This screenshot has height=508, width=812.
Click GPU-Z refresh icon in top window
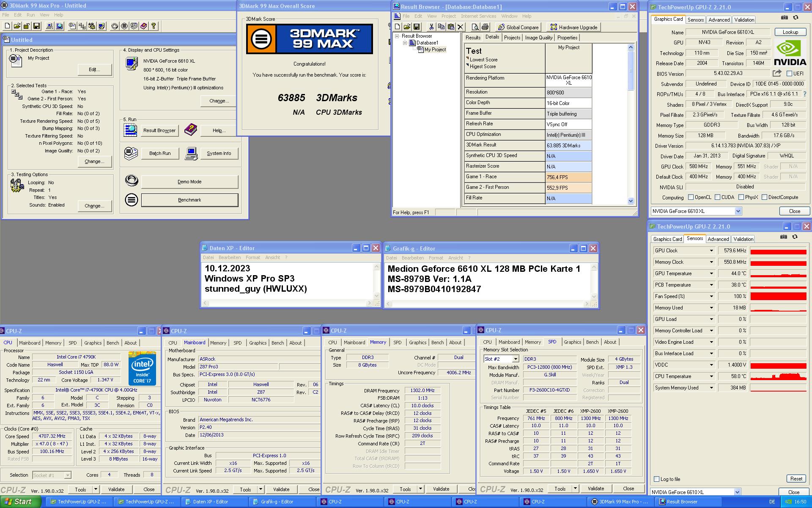(x=796, y=18)
